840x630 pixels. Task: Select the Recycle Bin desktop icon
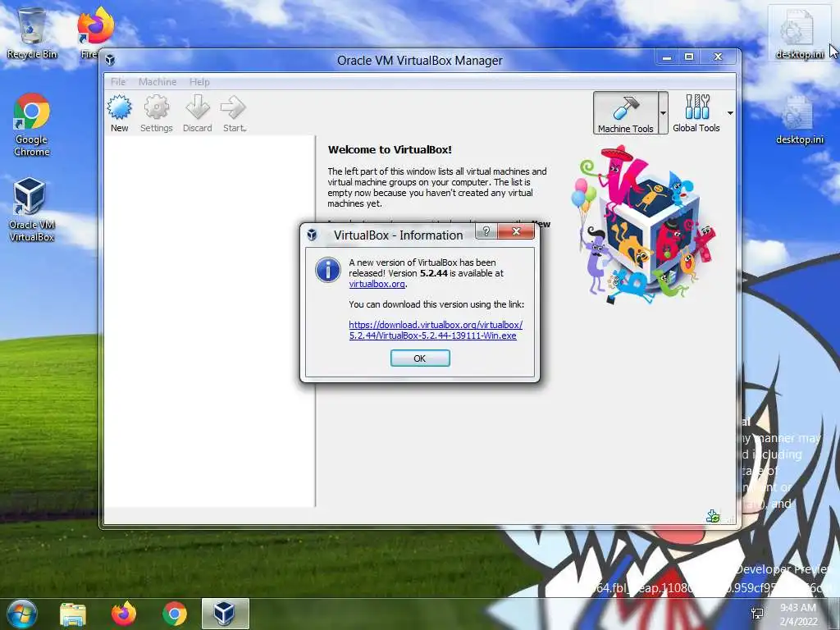32,33
